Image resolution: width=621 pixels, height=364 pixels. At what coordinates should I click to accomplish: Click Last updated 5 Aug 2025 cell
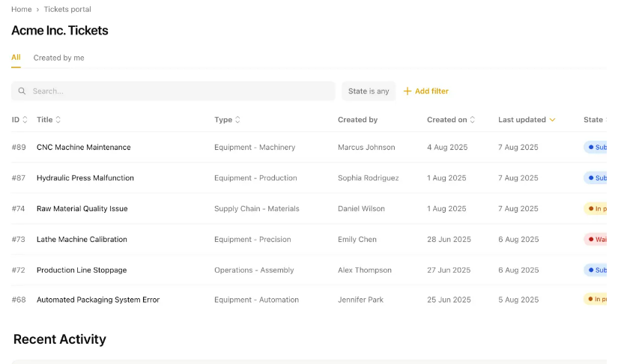coord(518,300)
